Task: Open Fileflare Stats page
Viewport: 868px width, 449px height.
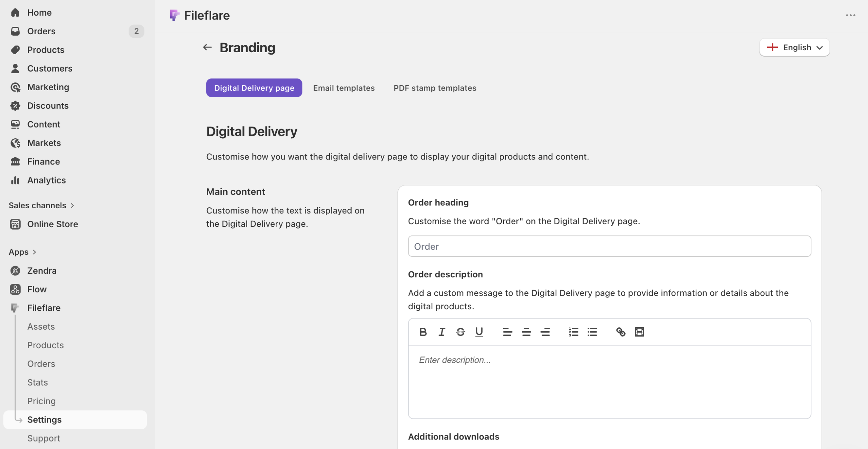Action: coord(37,383)
